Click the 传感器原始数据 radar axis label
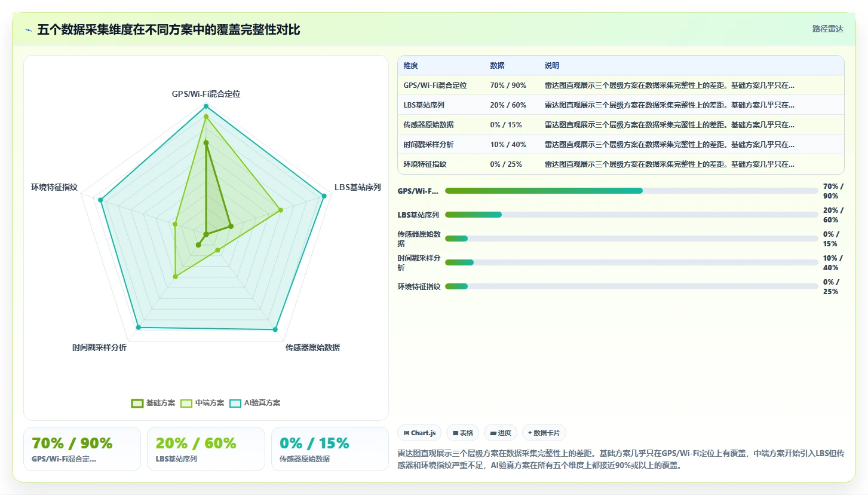This screenshot has width=868, height=495. [x=312, y=347]
